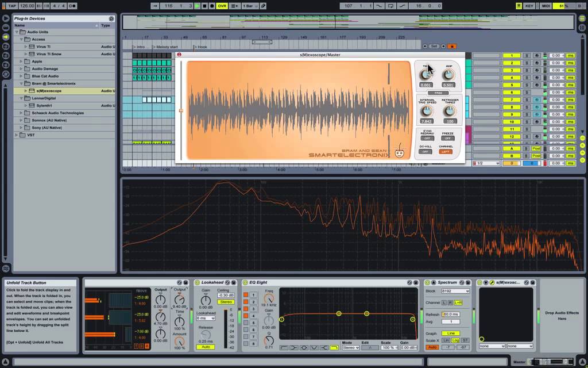Stop playback with the transport stop button

coord(204,6)
